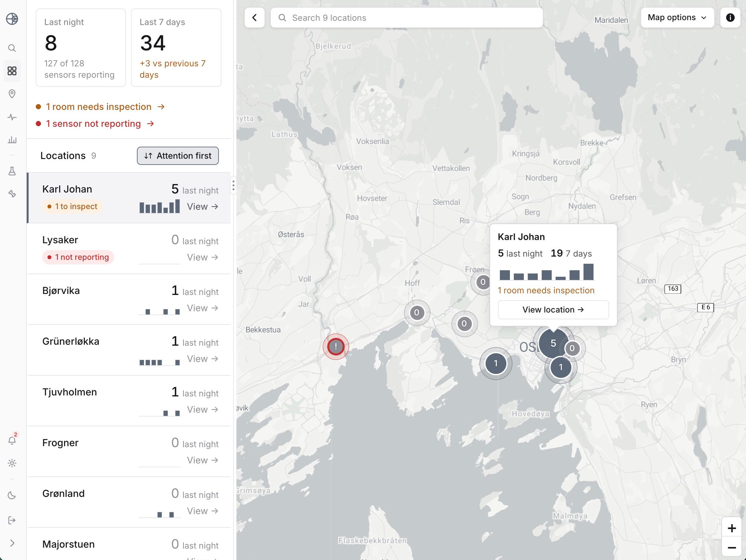The height and width of the screenshot is (560, 746).
Task: Click View for Grønland row
Action: (x=203, y=511)
